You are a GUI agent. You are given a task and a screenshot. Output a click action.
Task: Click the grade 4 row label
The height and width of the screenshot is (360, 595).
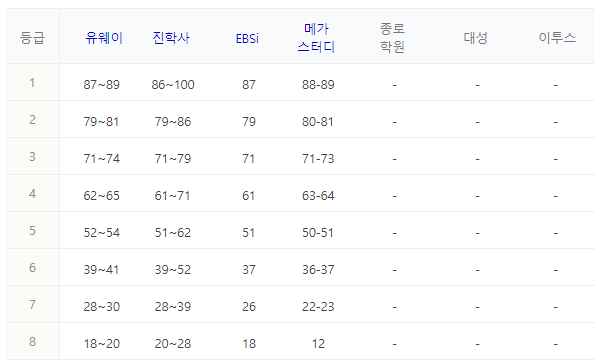pyautogui.click(x=32, y=194)
